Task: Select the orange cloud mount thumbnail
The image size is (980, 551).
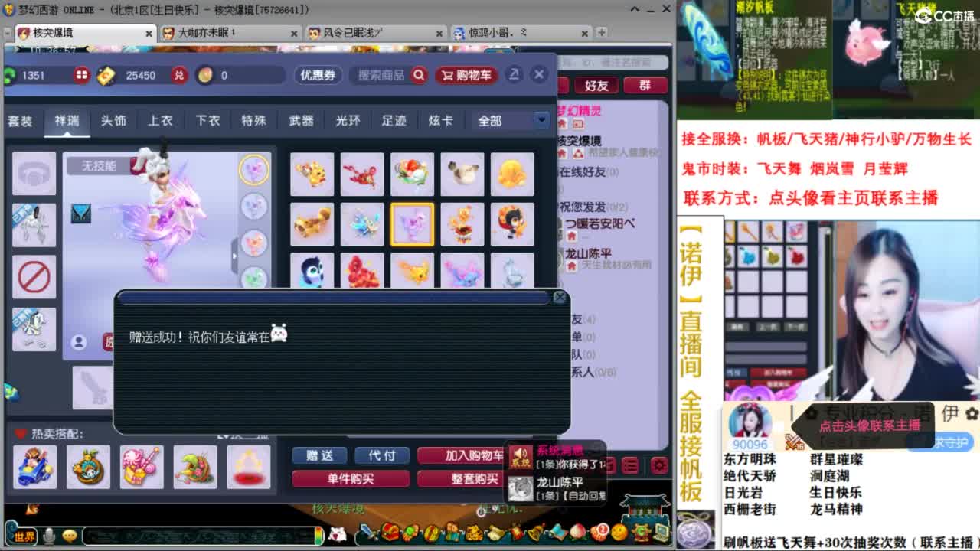Action: coord(511,174)
